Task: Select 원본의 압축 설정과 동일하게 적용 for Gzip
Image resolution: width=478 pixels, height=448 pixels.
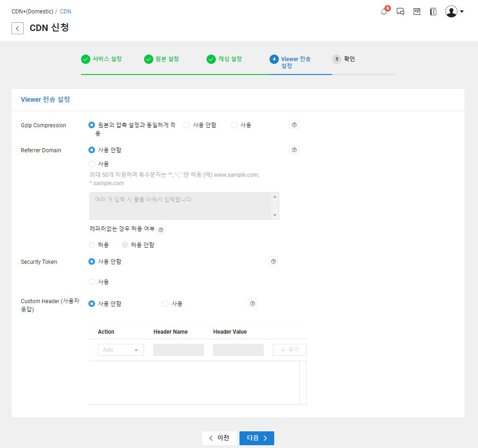Action: click(x=91, y=125)
